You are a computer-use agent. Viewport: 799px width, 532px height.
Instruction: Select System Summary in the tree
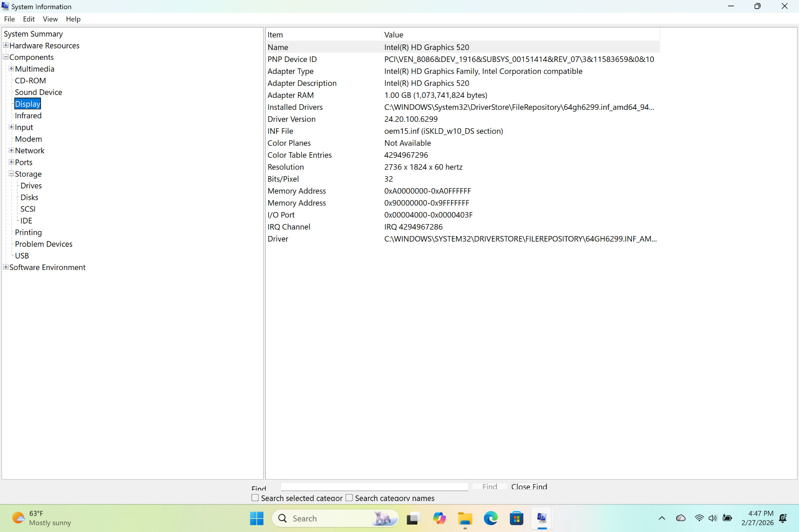33,34
